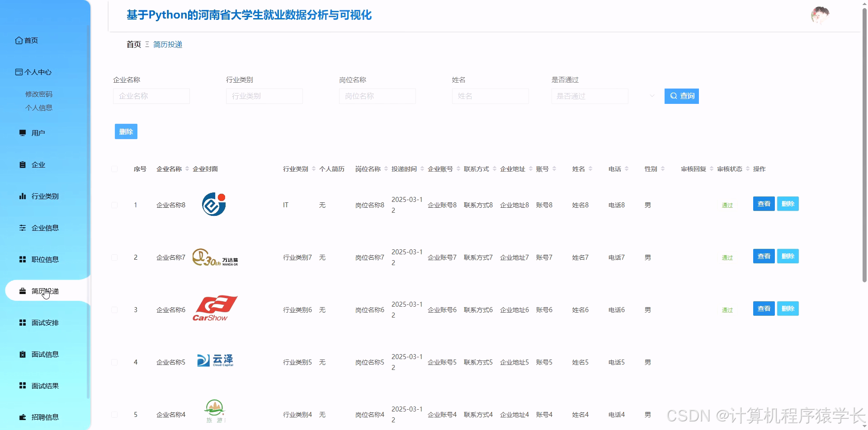Click inside the 企业名称 search field

[x=151, y=96]
